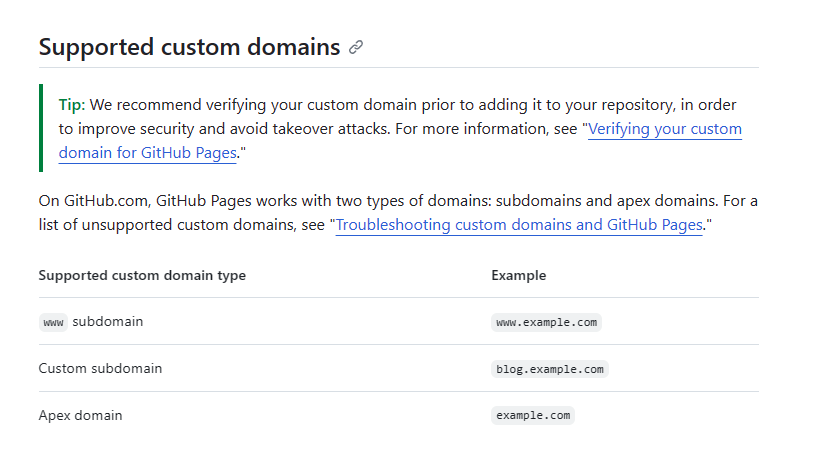
Task: Select the www.example.com code example
Action: point(546,323)
